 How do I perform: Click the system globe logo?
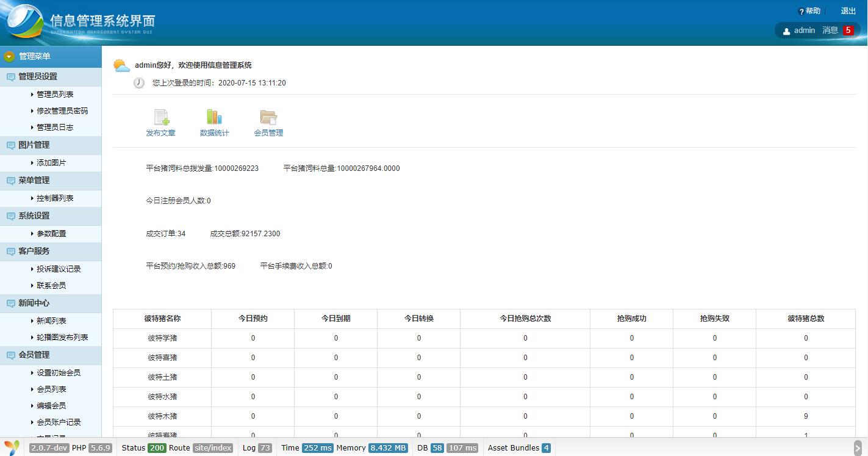tap(24, 22)
